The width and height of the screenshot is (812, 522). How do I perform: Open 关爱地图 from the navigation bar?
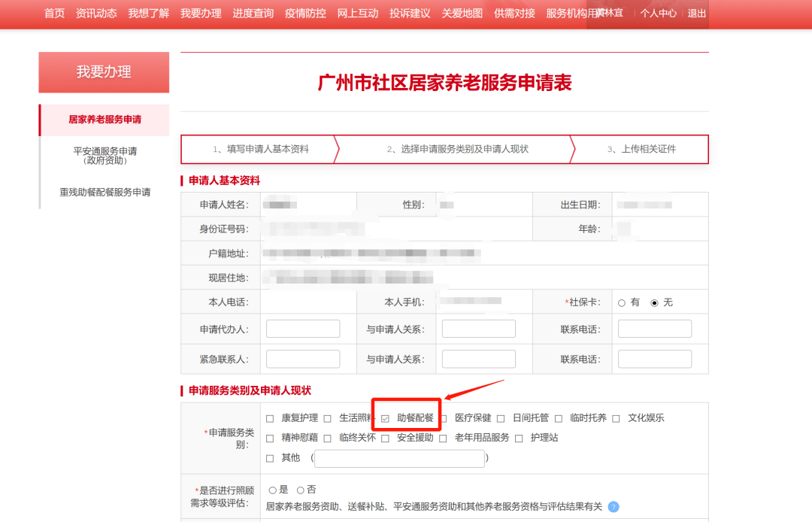pyautogui.click(x=462, y=14)
